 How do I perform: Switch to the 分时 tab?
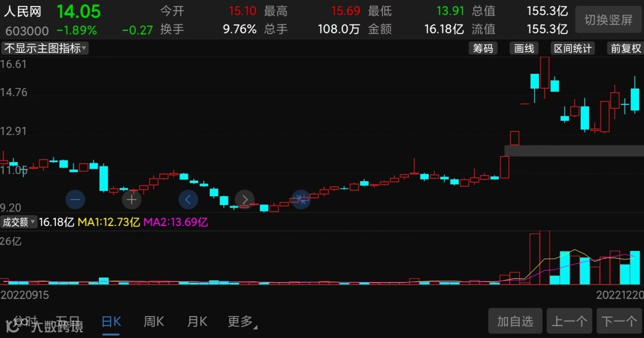(26, 321)
